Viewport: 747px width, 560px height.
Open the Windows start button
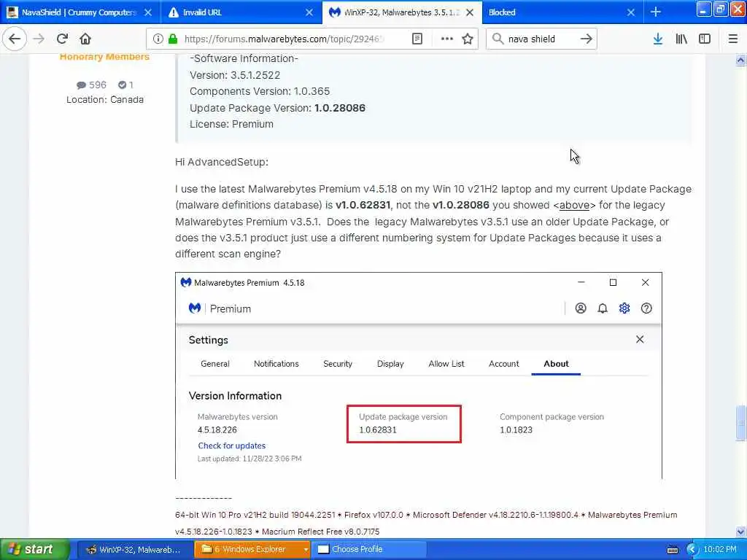click(x=34, y=550)
